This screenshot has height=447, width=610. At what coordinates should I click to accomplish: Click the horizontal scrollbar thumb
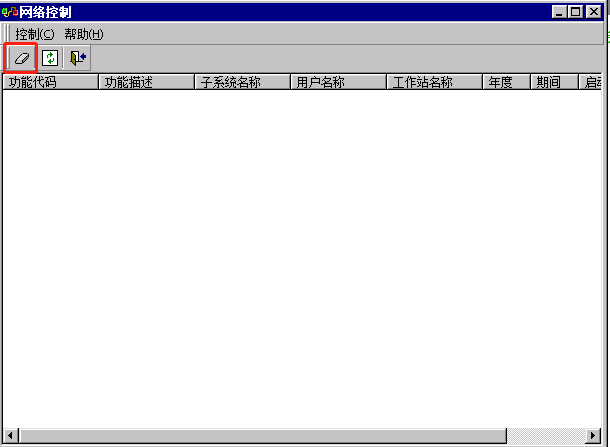pyautogui.click(x=263, y=436)
